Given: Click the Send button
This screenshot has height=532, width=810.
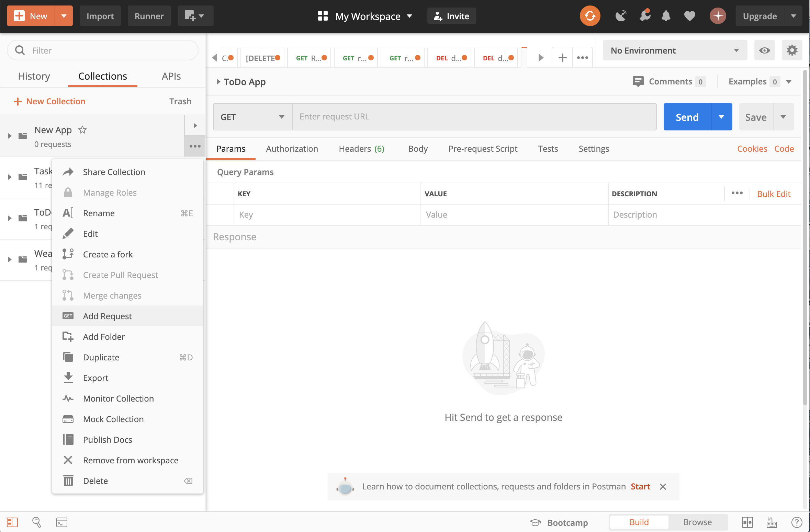Looking at the screenshot, I should (686, 117).
